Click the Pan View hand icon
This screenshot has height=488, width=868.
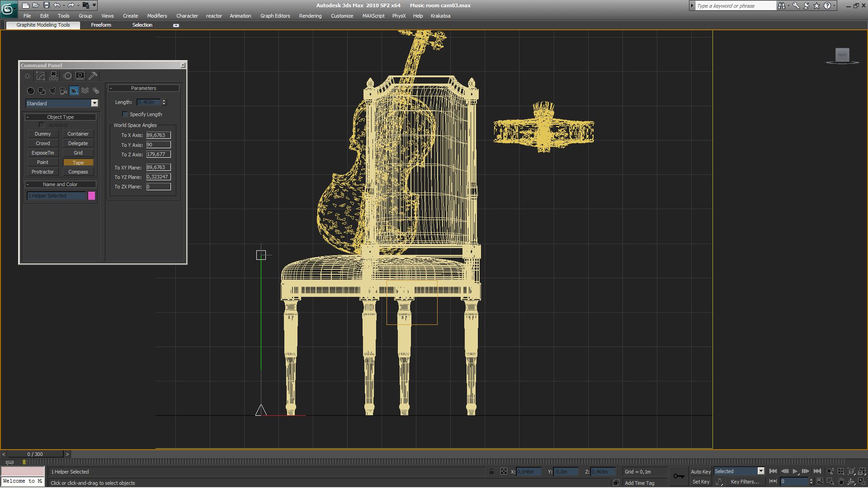(x=841, y=482)
